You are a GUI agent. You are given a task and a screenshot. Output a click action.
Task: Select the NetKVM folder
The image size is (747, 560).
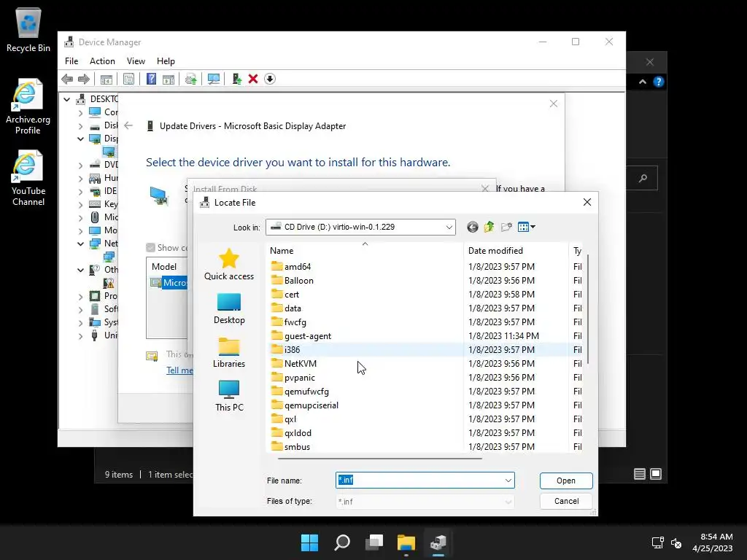point(300,363)
